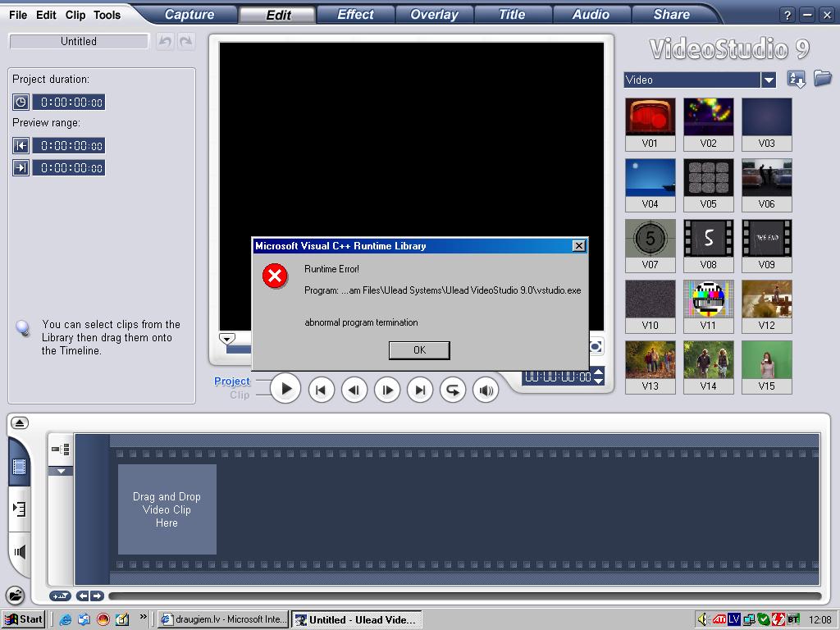Viewport: 840px width, 630px height.
Task: Click the Redo arrow icon
Action: tap(186, 41)
